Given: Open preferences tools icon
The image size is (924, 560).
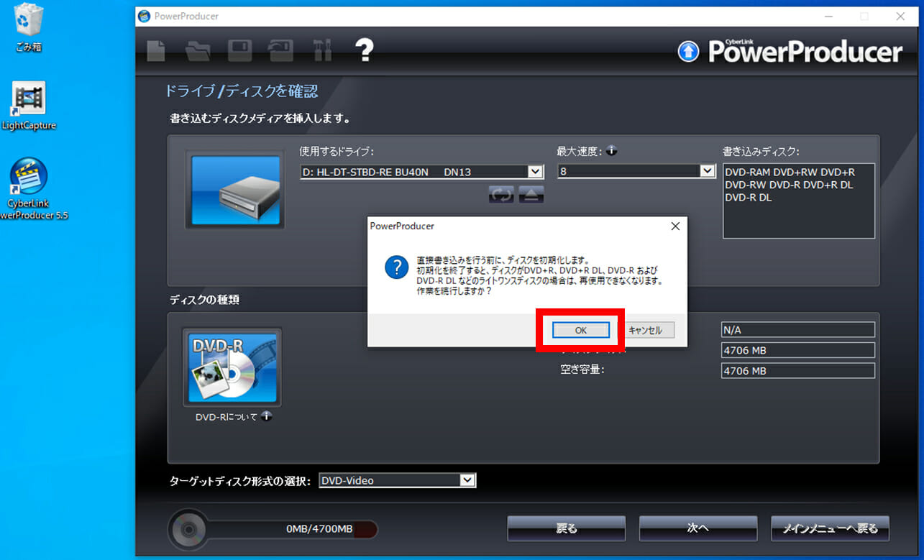Looking at the screenshot, I should point(322,50).
